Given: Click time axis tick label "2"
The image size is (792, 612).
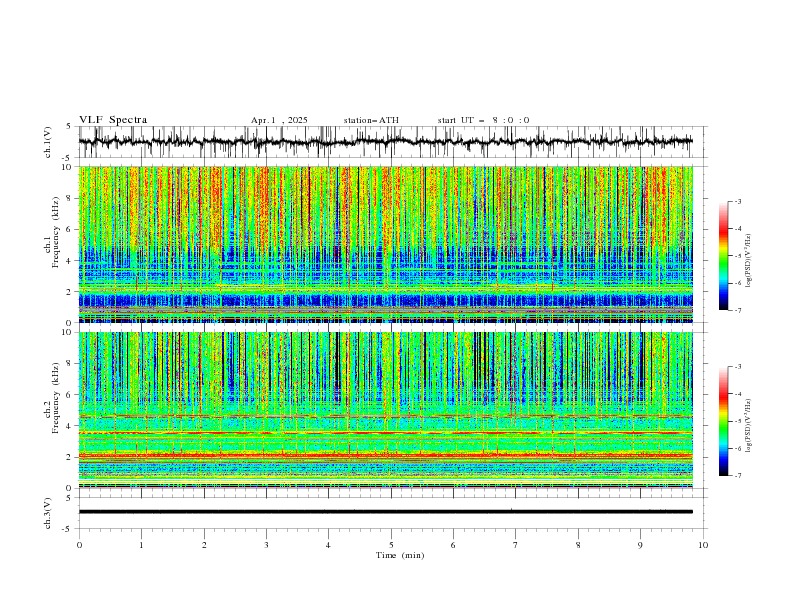Looking at the screenshot, I should click(204, 545).
